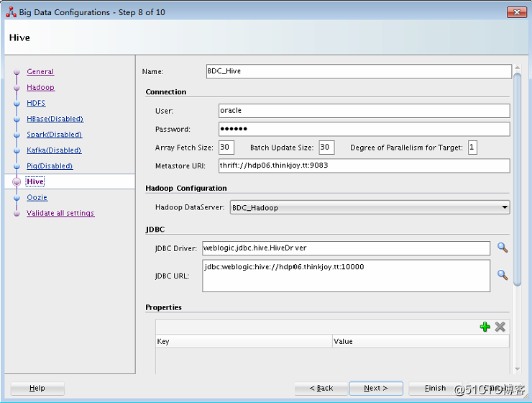Viewport: 532px width, 403px height.
Task: Delete a property with the gray X icon
Action: click(500, 327)
